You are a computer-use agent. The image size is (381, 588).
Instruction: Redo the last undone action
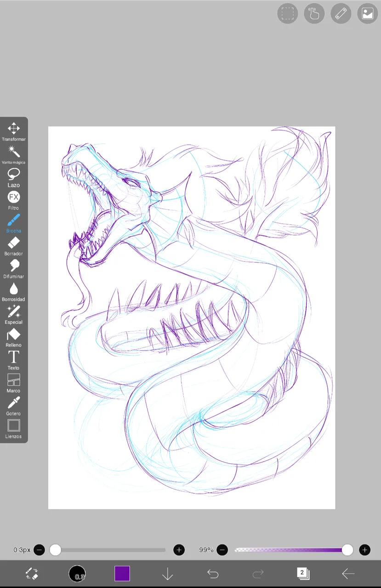pos(258,573)
